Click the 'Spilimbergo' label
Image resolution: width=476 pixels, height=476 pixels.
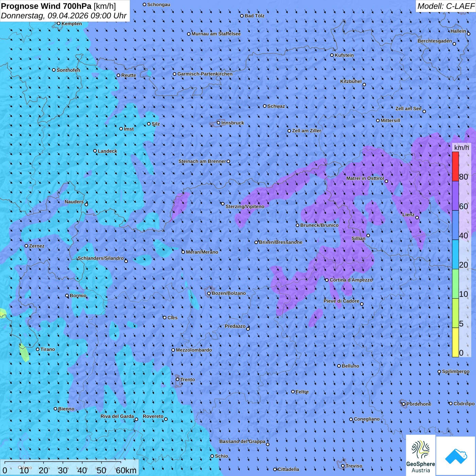click(456, 371)
